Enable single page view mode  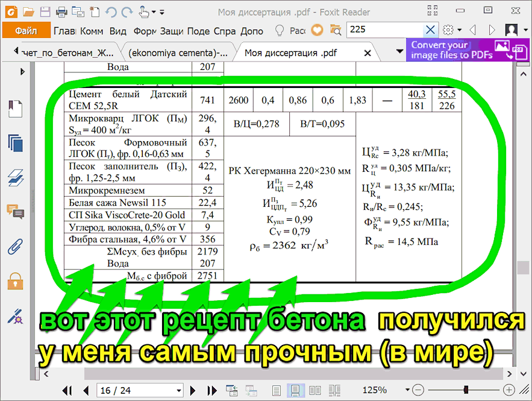click(277, 390)
